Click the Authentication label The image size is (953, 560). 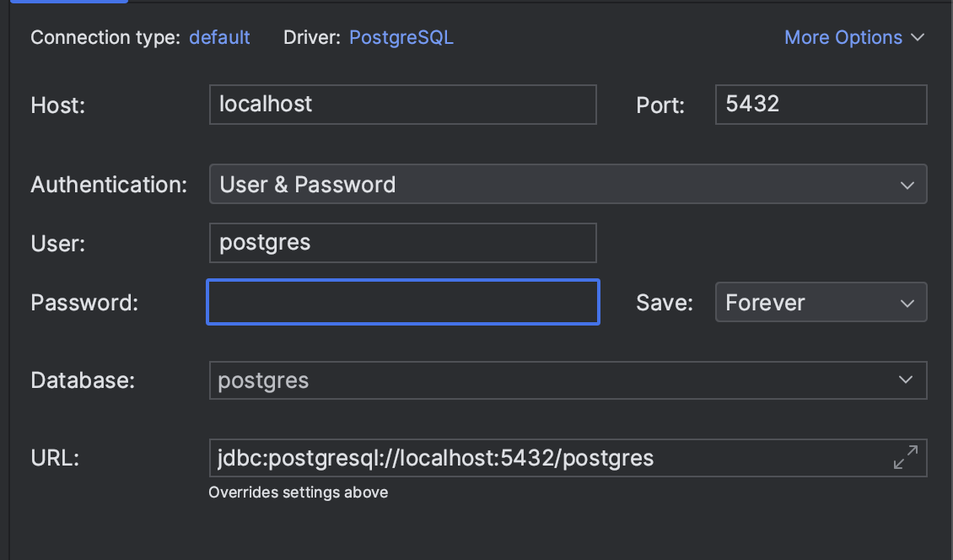click(x=109, y=185)
